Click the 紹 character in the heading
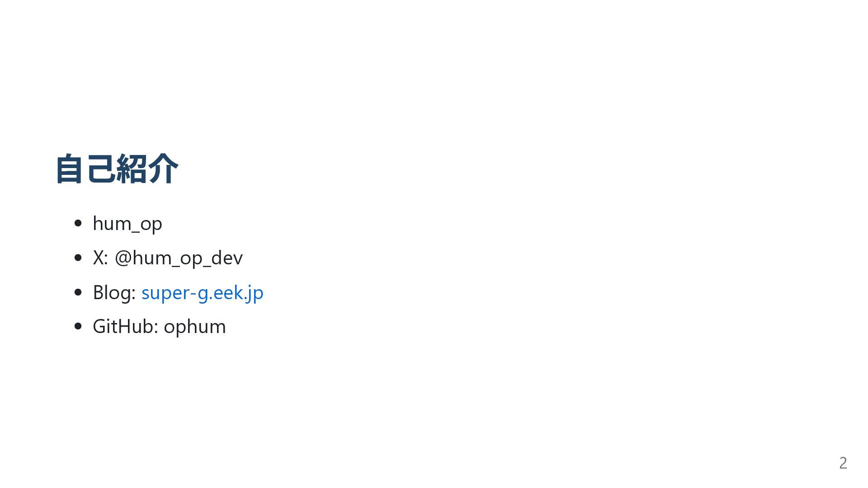Image resolution: width=868 pixels, height=488 pixels. tap(132, 169)
